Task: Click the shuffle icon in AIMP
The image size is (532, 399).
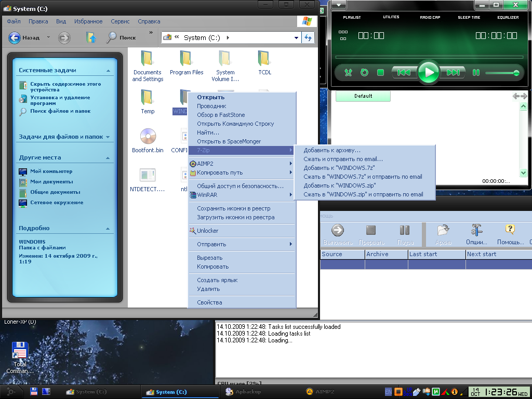Action: tap(349, 73)
